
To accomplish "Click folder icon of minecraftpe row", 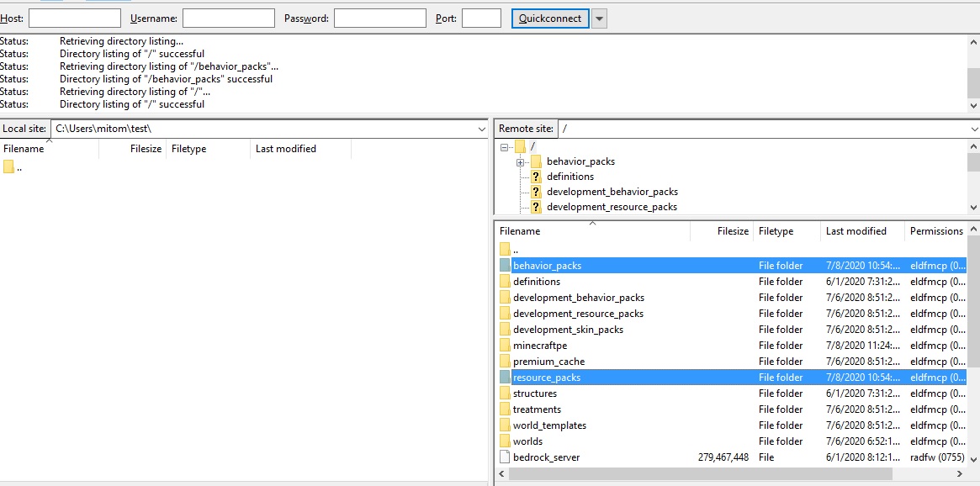I will point(505,346).
